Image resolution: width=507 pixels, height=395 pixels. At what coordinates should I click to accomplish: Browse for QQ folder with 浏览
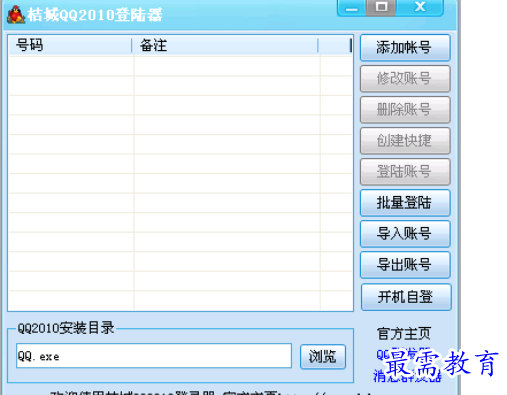323,357
